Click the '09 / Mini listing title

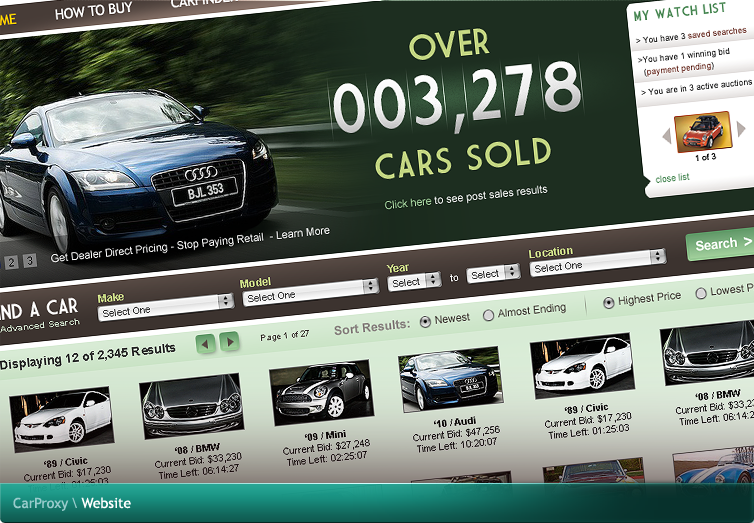pyautogui.click(x=325, y=436)
